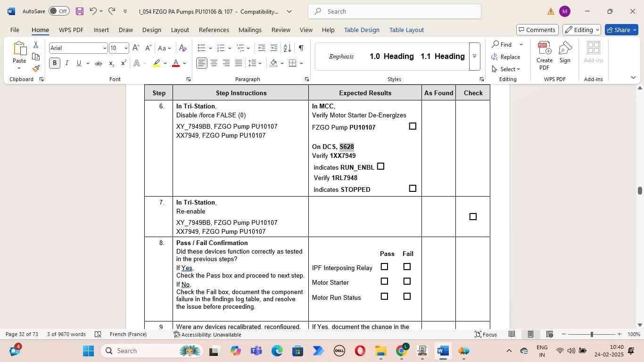Open the Editing mode dropdown
Image resolution: width=644 pixels, height=362 pixels.
(x=582, y=30)
